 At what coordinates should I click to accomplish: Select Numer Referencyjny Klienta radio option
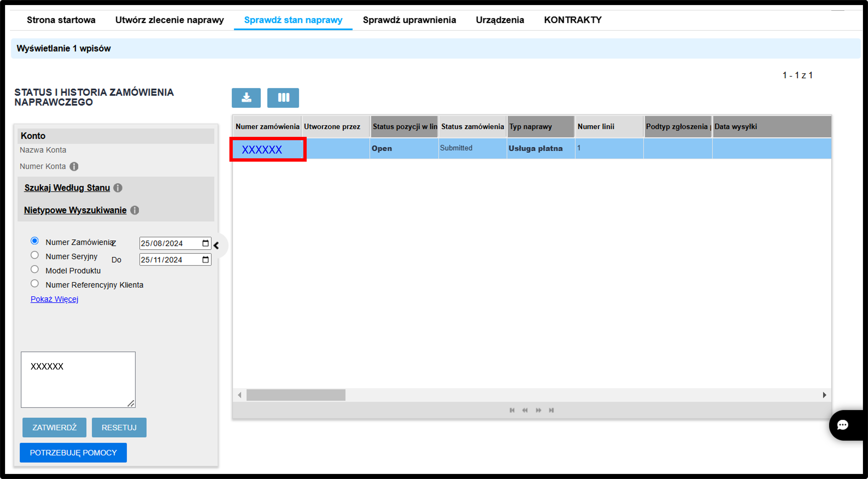coord(34,283)
